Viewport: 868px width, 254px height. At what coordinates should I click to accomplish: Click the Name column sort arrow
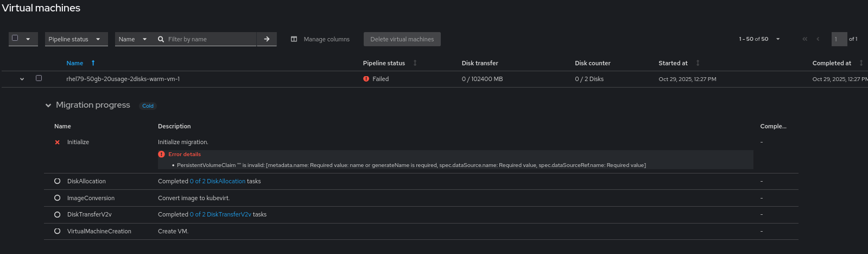(x=93, y=63)
